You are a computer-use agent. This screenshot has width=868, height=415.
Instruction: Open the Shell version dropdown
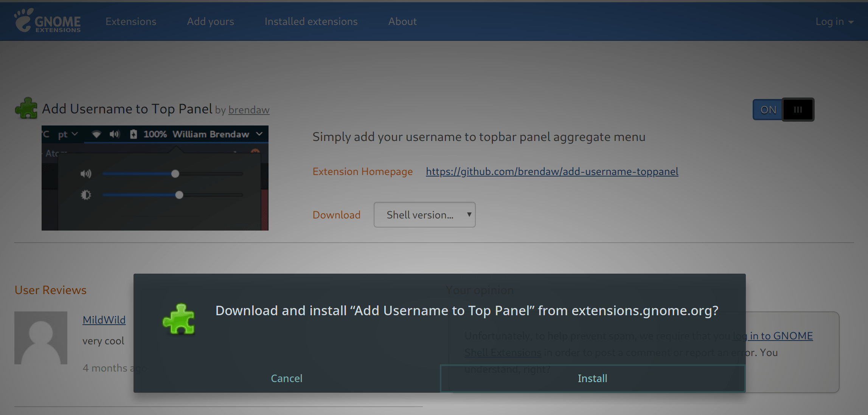click(424, 214)
